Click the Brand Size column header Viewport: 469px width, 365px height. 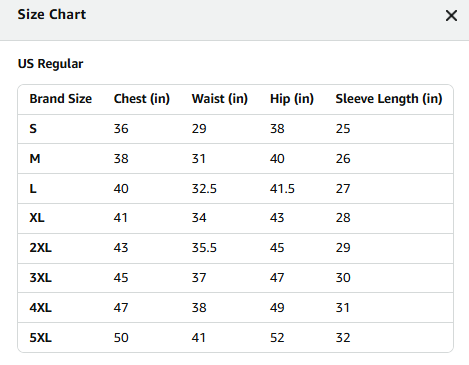tap(61, 99)
